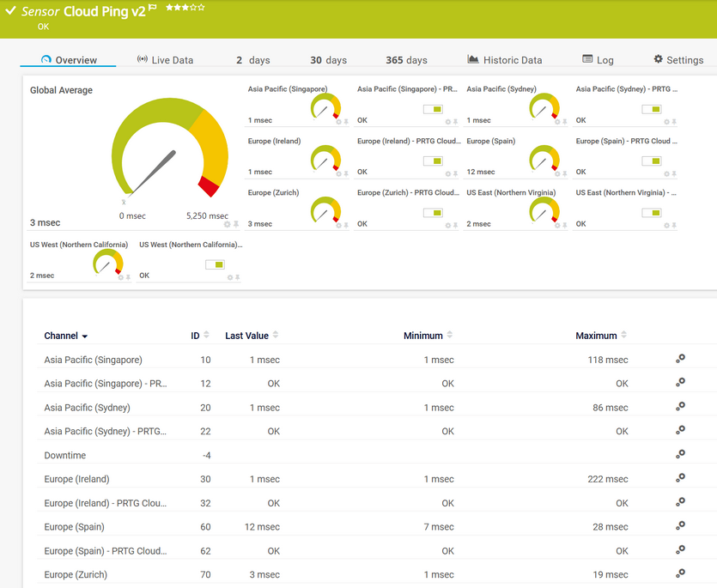717x588 pixels.
Task: Open gear settings for US East (Northern Virginia) gauge
Action: (557, 226)
